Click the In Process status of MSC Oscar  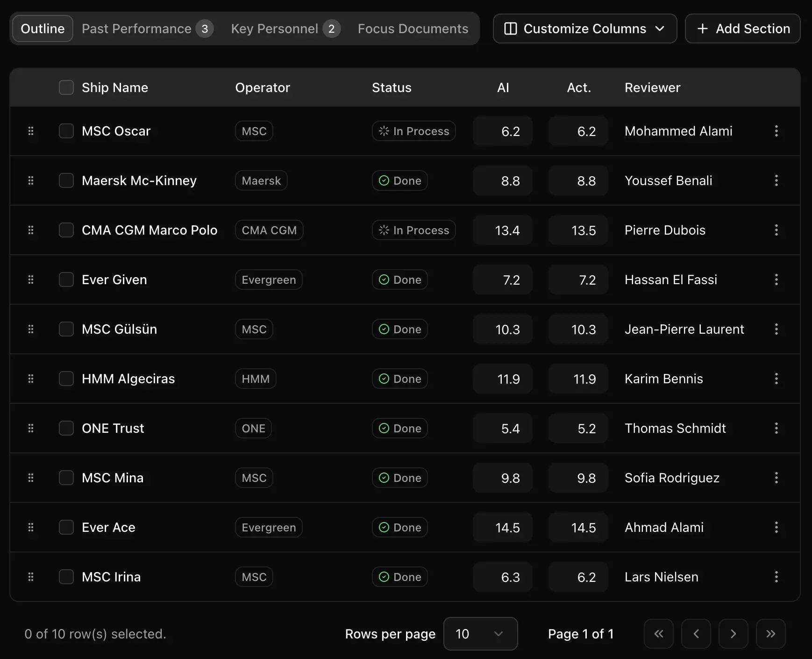[413, 131]
